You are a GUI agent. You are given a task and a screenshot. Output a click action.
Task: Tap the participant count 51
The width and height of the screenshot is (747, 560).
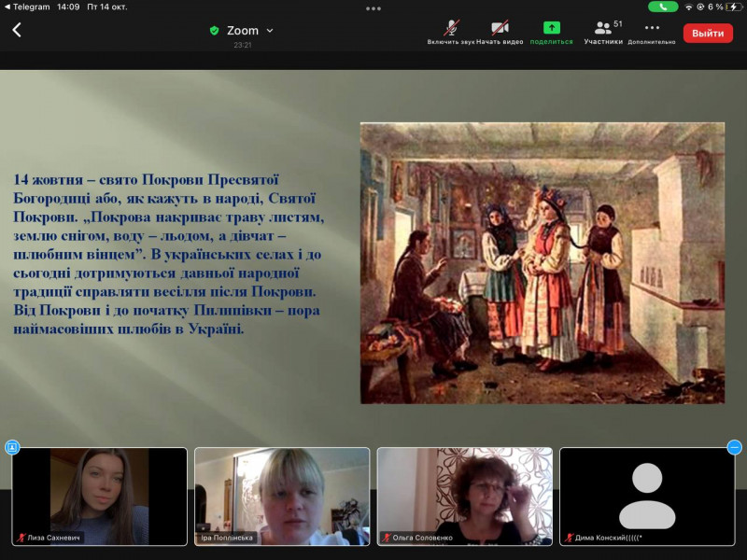point(618,24)
